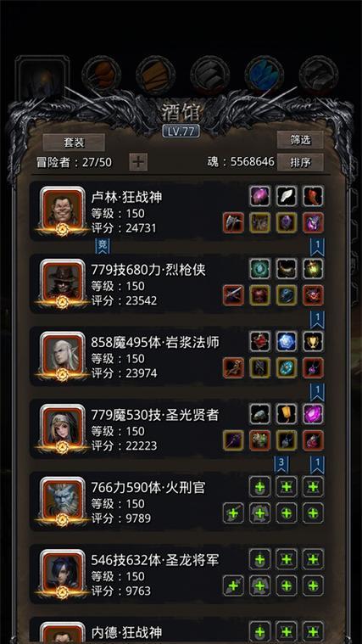Select the white feather item of 卢林·狂战神
The image size is (362, 644).
[x=287, y=196]
